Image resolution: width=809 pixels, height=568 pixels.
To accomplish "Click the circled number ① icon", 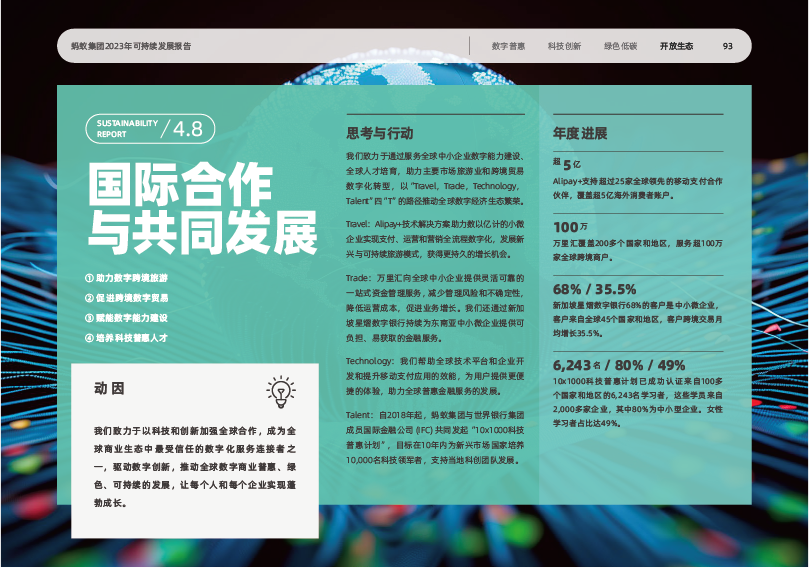I will coord(90,277).
